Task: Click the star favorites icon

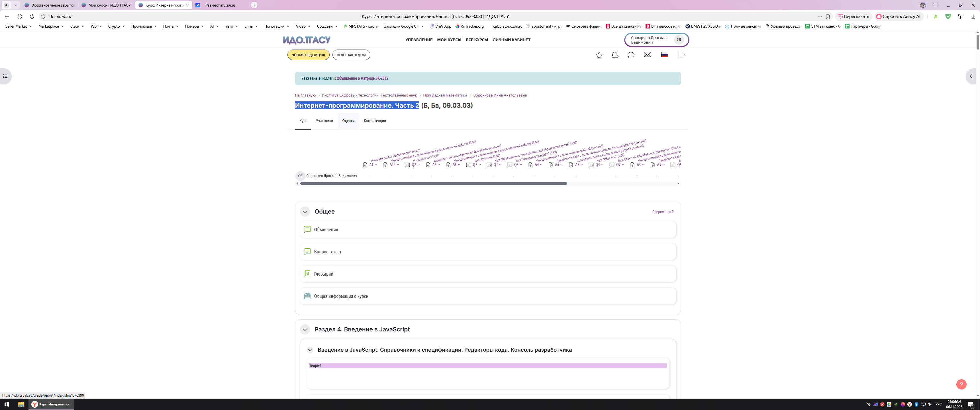Action: point(599,55)
